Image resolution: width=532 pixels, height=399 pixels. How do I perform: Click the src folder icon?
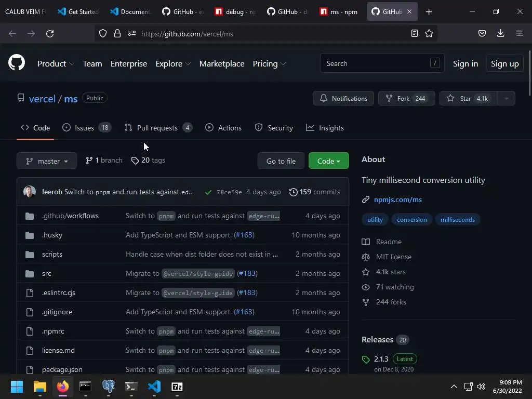[30, 273]
